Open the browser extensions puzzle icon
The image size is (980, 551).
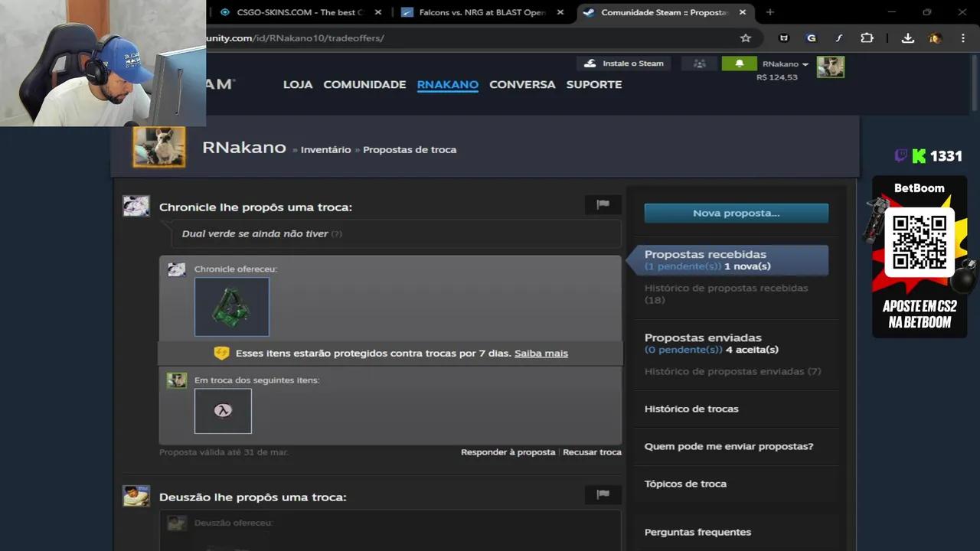[x=867, y=38]
